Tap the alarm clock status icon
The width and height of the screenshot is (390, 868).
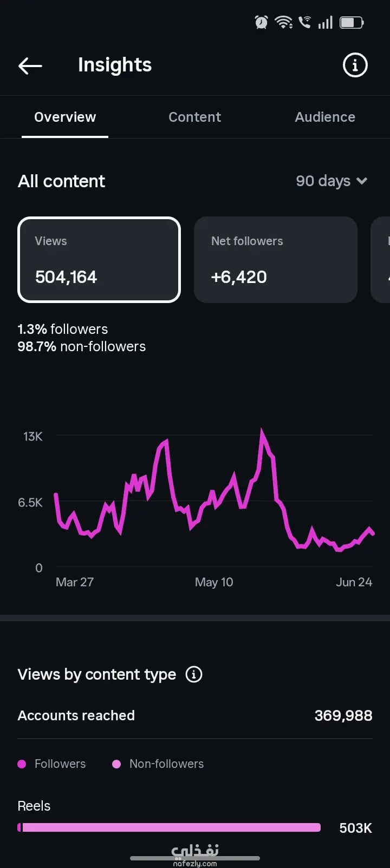click(261, 22)
